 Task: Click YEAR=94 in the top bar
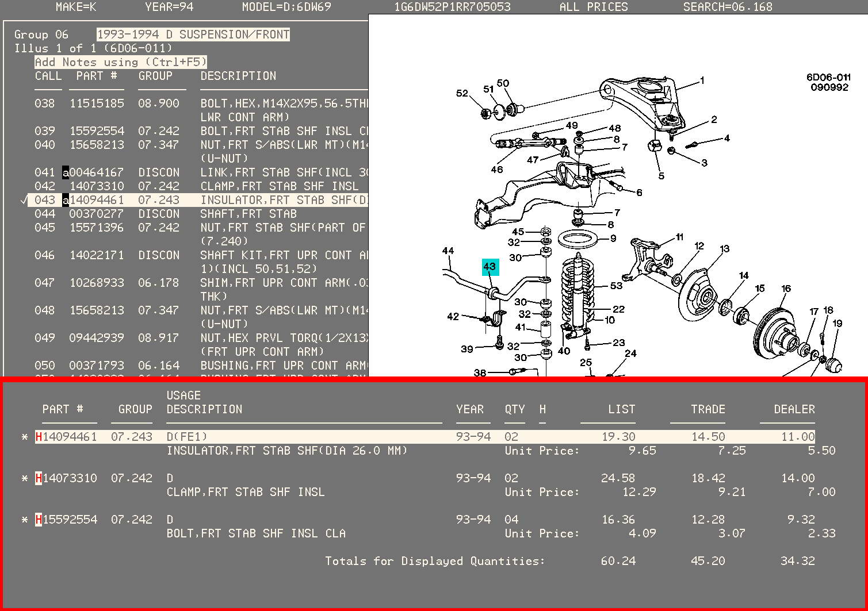click(169, 7)
